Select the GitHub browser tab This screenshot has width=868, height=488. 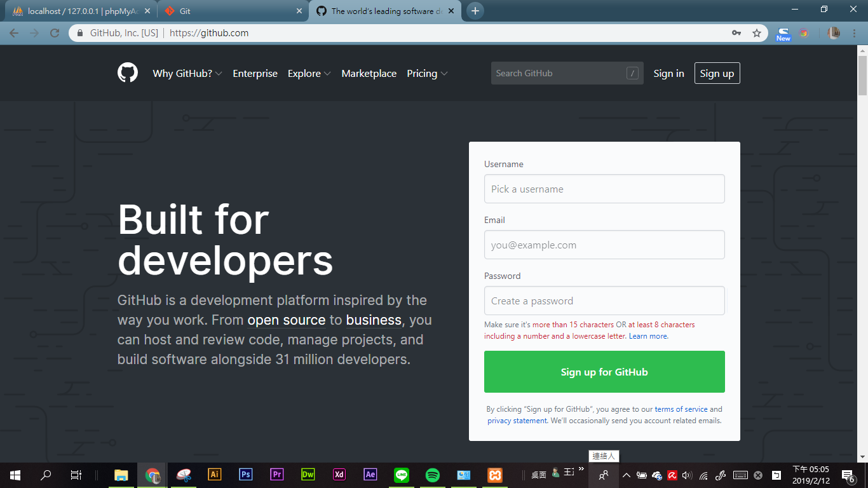[386, 11]
